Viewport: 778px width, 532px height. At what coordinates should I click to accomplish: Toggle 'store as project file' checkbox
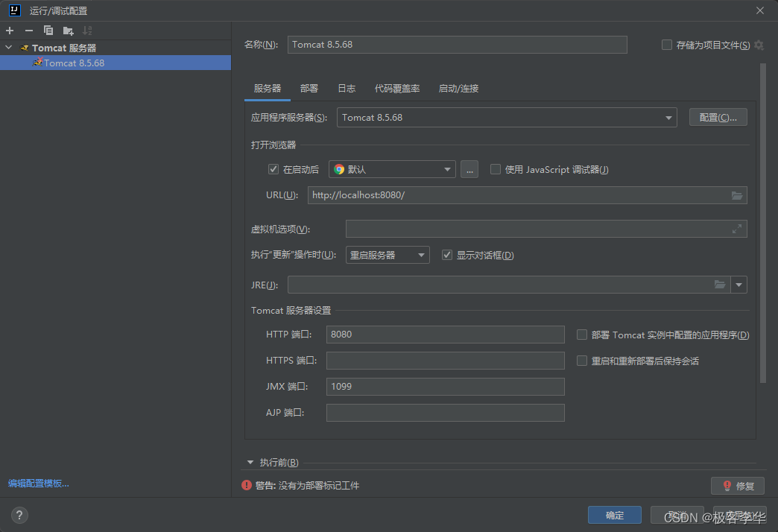tap(667, 45)
